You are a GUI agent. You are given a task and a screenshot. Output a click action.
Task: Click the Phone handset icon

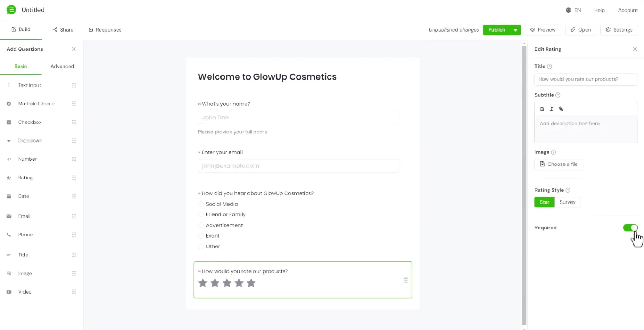click(x=9, y=235)
